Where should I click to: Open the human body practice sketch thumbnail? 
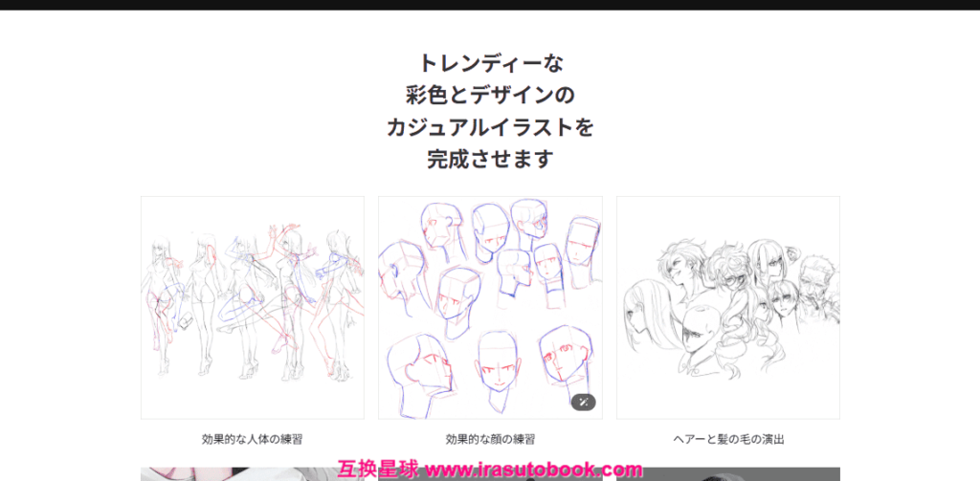[252, 307]
